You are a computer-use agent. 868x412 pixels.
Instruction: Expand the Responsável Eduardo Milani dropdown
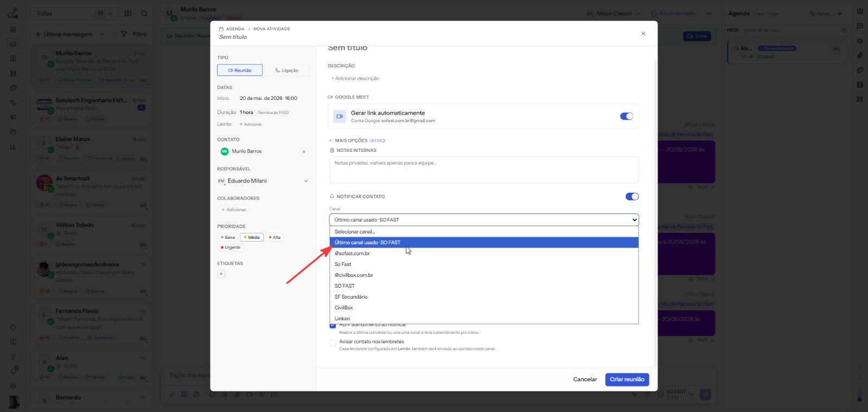coord(263,181)
